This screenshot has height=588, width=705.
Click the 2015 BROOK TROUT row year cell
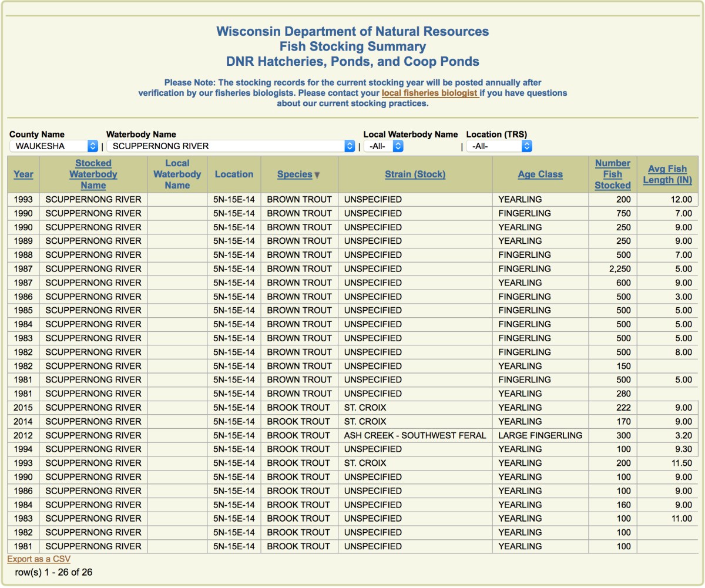23,408
